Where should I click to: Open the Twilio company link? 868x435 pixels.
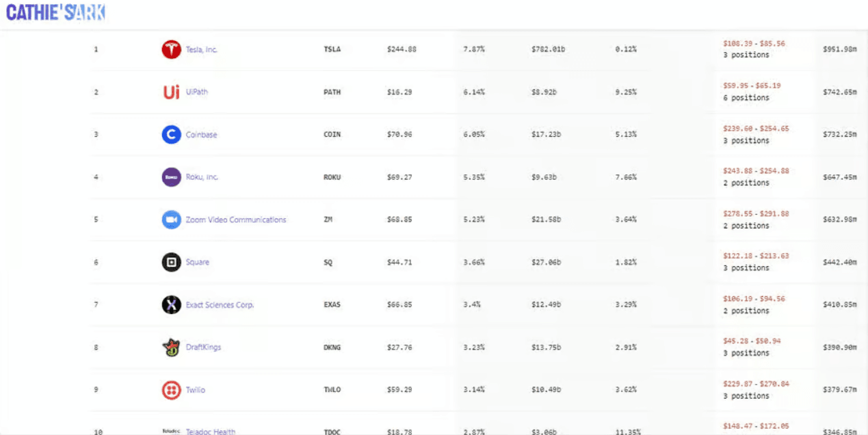195,390
